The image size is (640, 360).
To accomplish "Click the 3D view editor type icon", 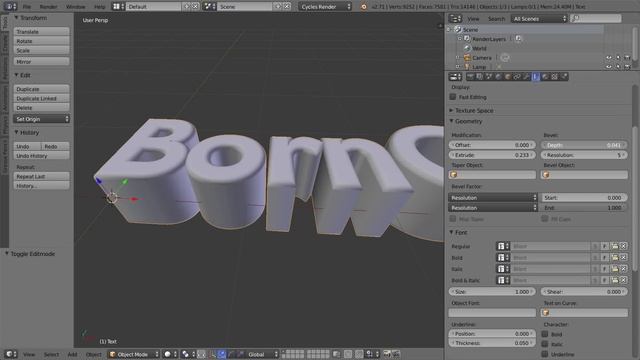I will [x=11, y=354].
